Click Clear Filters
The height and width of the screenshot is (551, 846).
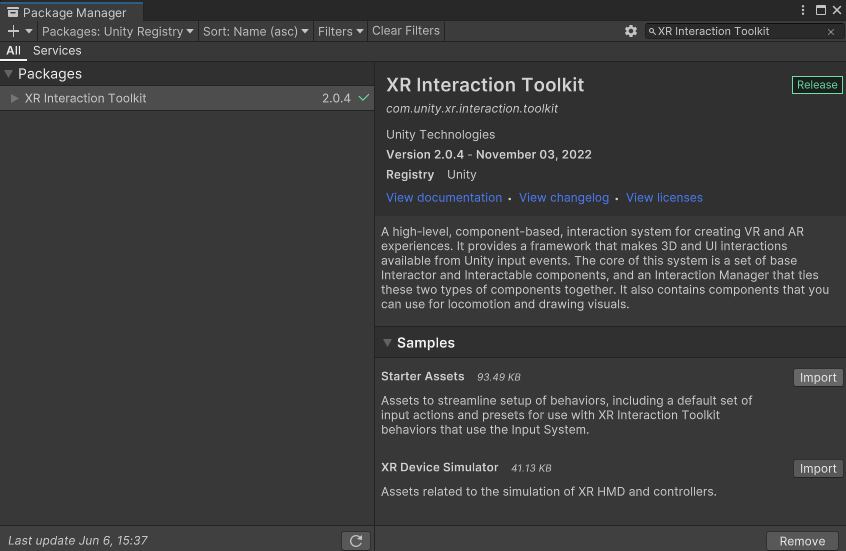pos(406,31)
